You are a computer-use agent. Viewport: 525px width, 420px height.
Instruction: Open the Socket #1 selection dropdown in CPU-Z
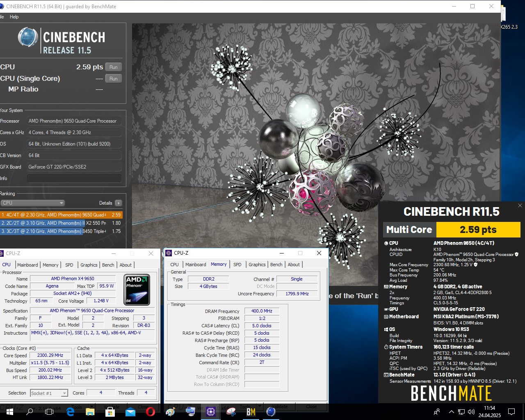pos(49,393)
